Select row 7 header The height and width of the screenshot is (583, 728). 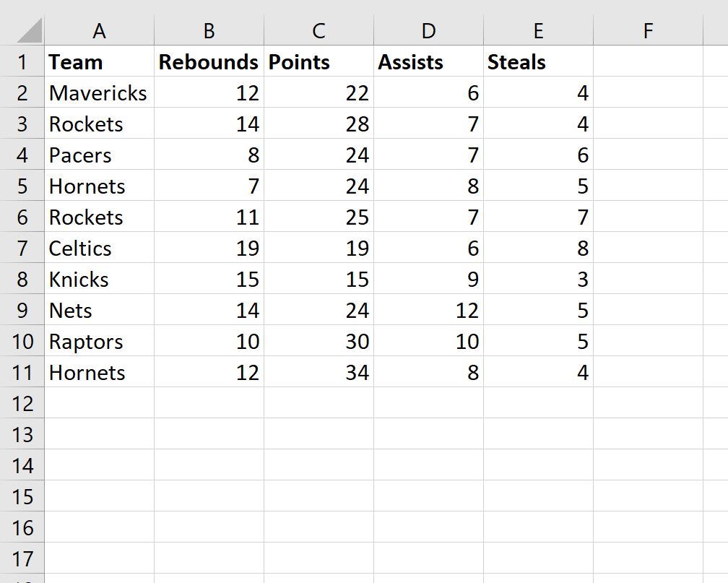22,248
